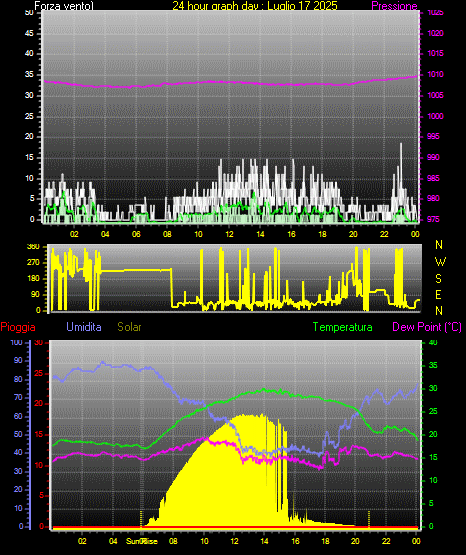The image size is (466, 555).
Task: Click the S wind direction label
Action: (438, 279)
